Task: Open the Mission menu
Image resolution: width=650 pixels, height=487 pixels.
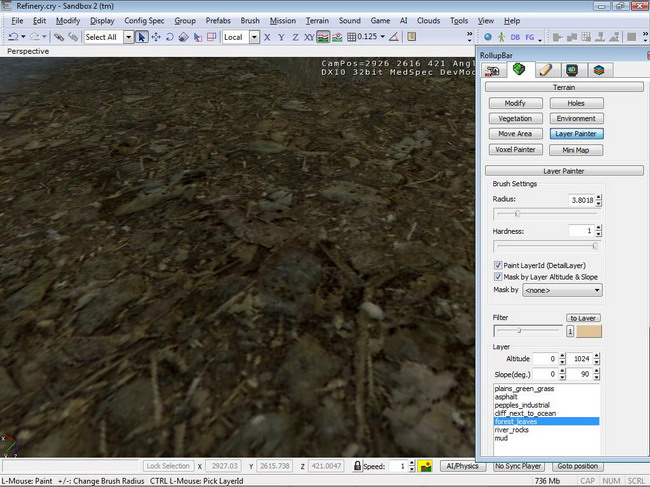Action: point(283,21)
